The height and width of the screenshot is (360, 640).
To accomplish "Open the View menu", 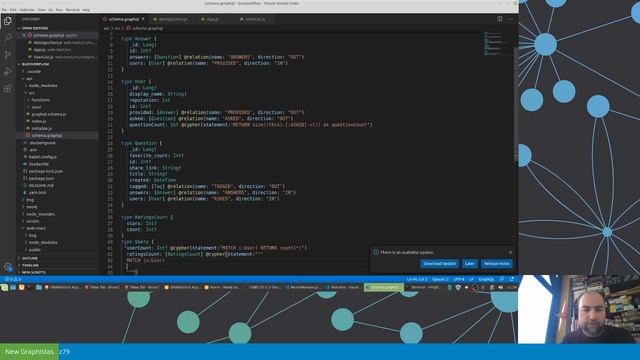I will pyautogui.click(x=42, y=10).
